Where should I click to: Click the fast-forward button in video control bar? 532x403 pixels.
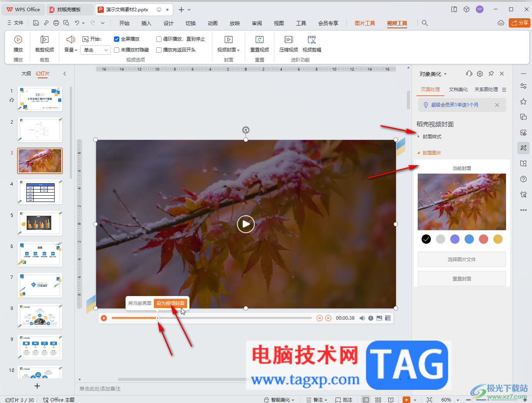click(328, 318)
